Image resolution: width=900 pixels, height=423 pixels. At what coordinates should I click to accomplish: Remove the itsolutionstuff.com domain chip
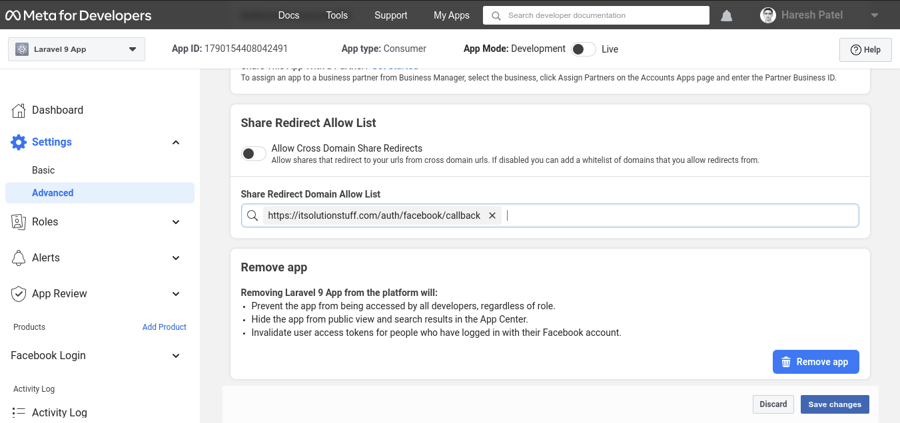(492, 216)
